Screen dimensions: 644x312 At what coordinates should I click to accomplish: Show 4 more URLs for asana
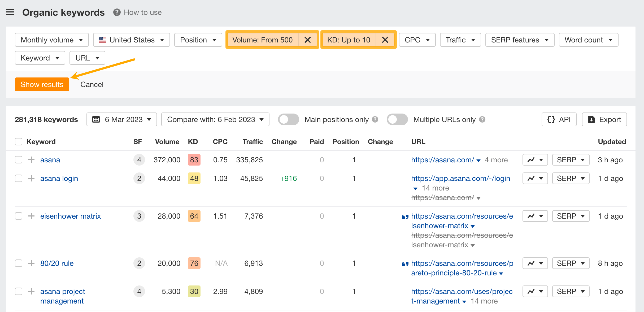(x=496, y=160)
